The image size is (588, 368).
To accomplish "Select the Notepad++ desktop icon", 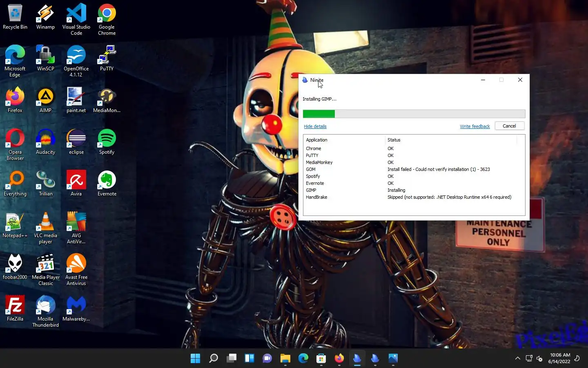I will [15, 225].
